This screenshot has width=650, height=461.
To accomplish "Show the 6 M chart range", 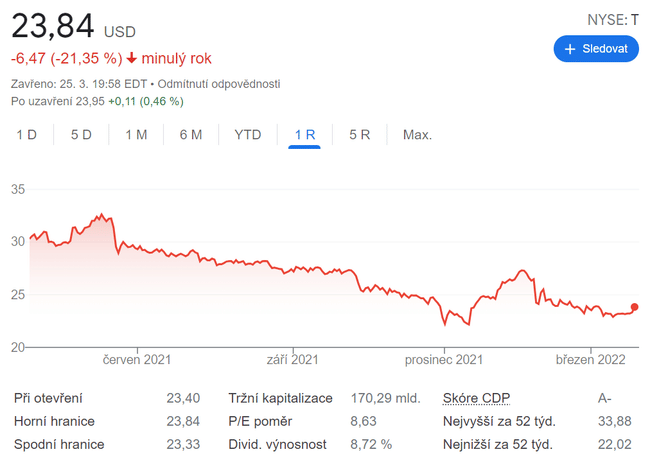I will pyautogui.click(x=191, y=134).
